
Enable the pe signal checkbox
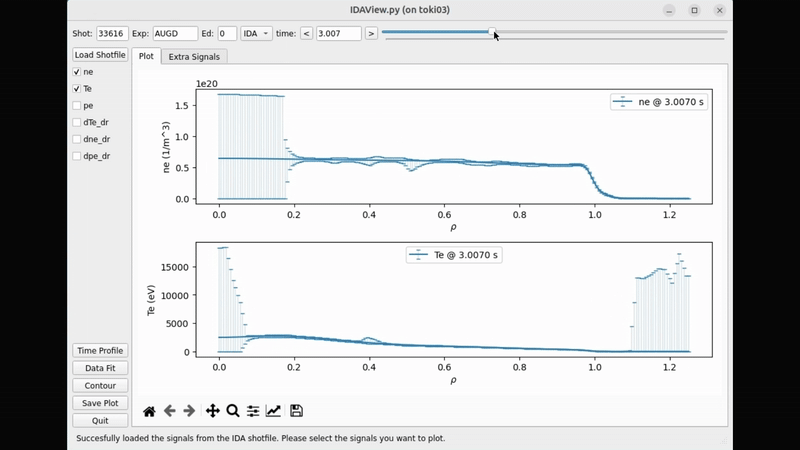click(77, 105)
